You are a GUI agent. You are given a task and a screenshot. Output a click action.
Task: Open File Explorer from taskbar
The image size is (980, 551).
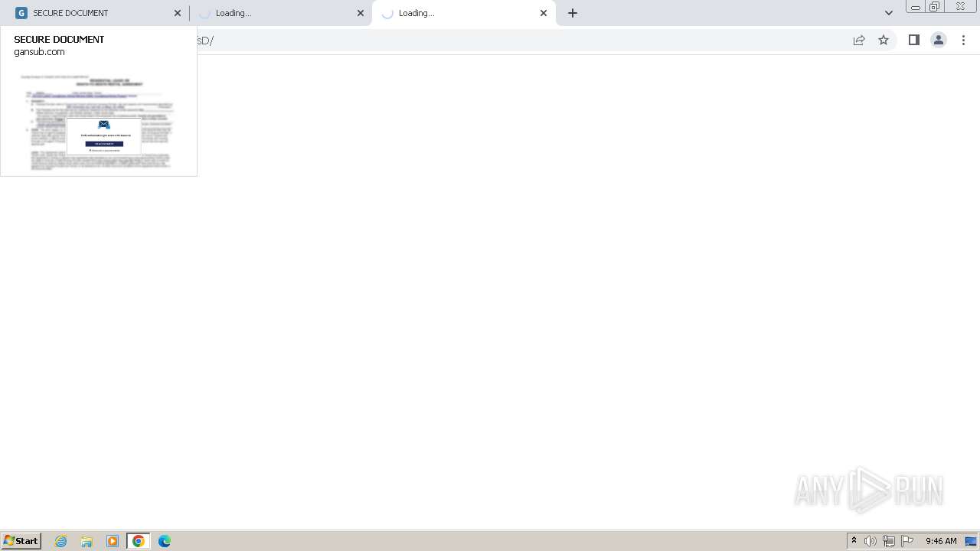pyautogui.click(x=87, y=541)
